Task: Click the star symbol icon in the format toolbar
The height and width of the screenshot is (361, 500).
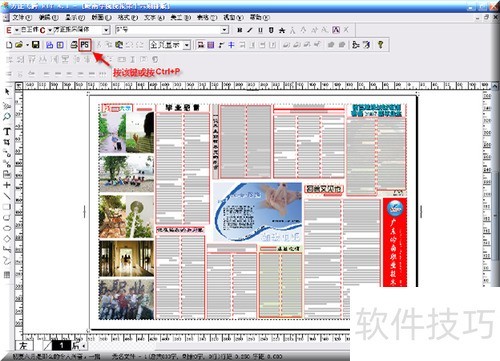Action: tap(282, 30)
